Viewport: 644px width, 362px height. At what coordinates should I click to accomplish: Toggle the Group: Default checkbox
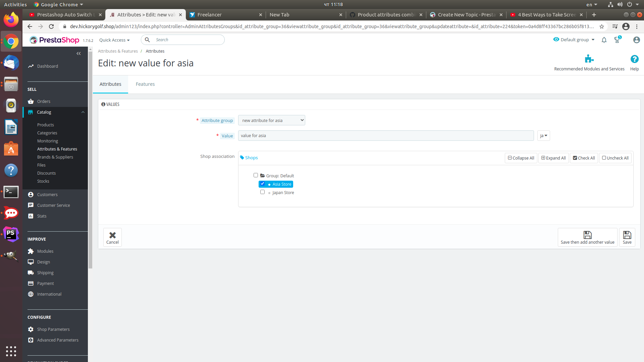[256, 175]
